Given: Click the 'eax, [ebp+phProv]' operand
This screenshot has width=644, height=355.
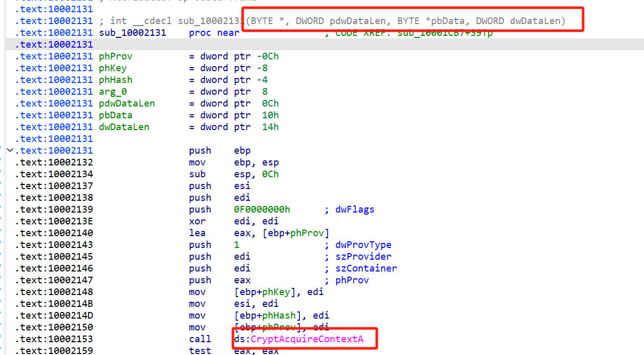Looking at the screenshot, I should click(x=282, y=233).
